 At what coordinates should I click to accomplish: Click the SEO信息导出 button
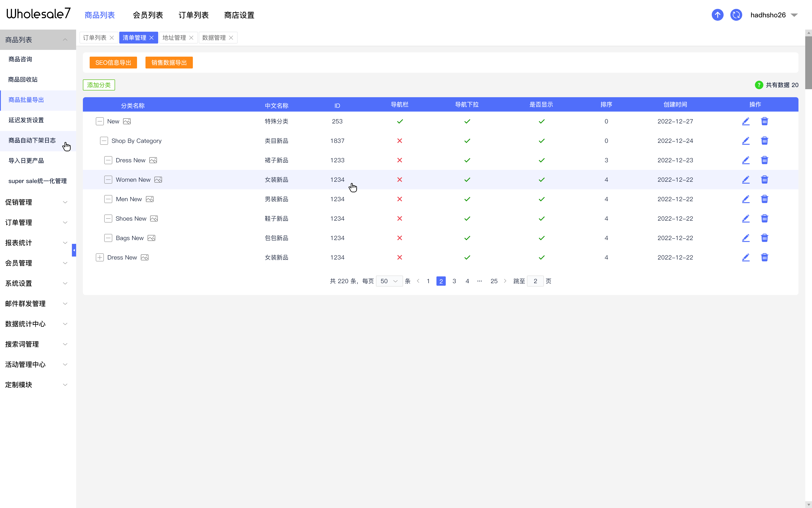coord(113,63)
